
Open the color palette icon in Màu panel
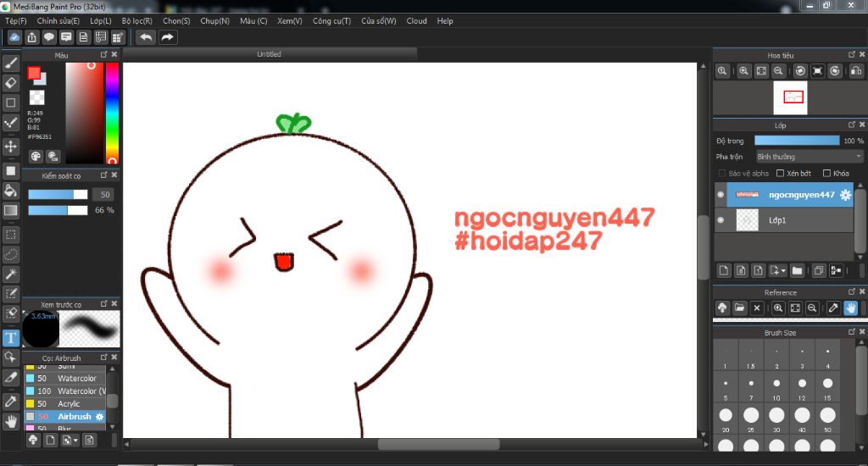click(x=36, y=157)
